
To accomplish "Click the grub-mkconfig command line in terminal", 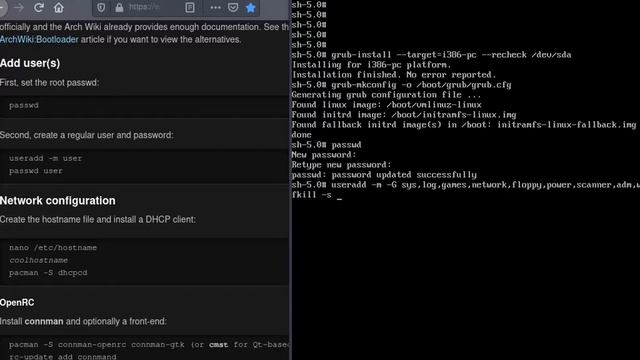I will pyautogui.click(x=401, y=85).
